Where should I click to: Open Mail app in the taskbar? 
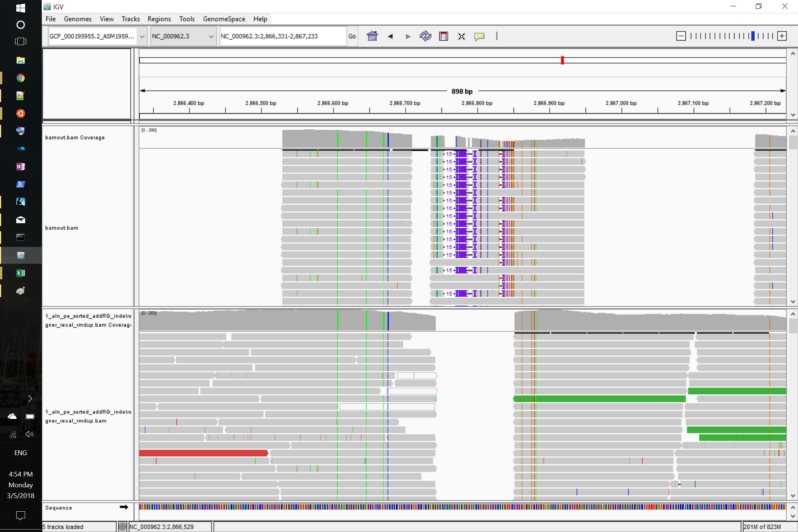[x=21, y=220]
